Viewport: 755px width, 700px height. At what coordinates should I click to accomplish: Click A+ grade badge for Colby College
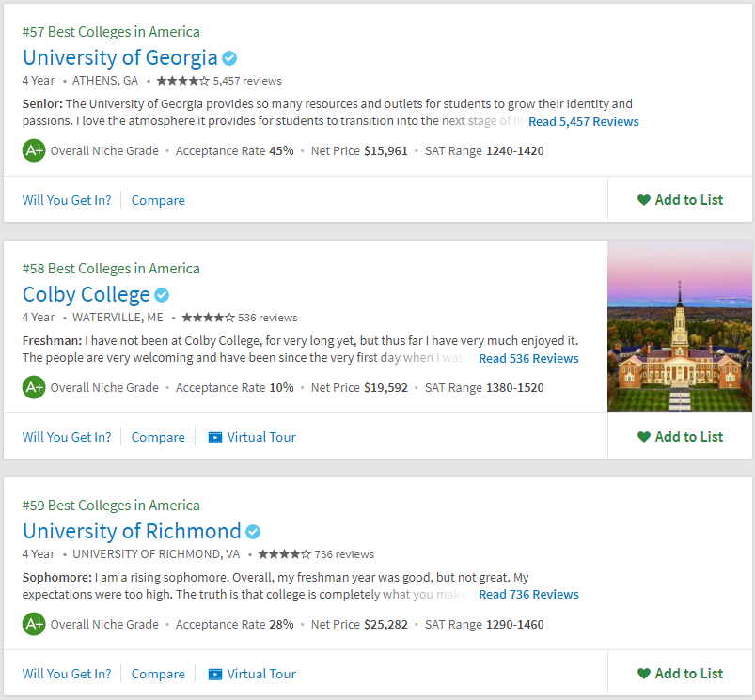tap(34, 387)
